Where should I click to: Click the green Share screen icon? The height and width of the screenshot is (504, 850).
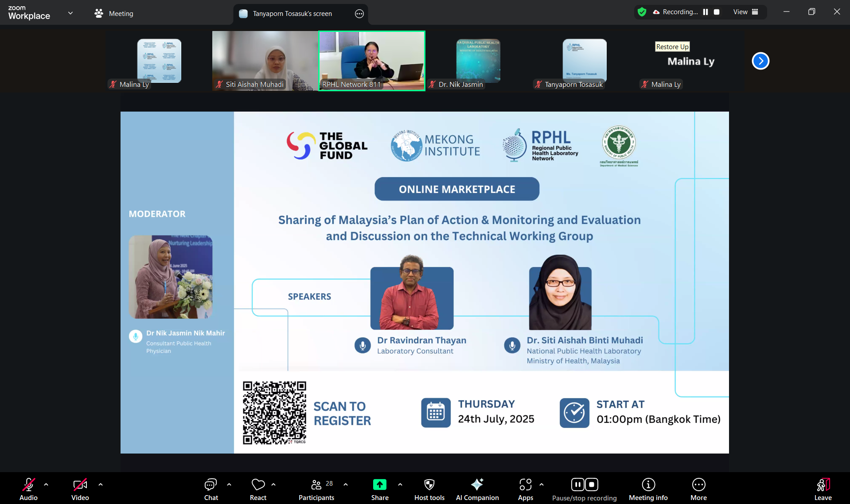tap(380, 485)
